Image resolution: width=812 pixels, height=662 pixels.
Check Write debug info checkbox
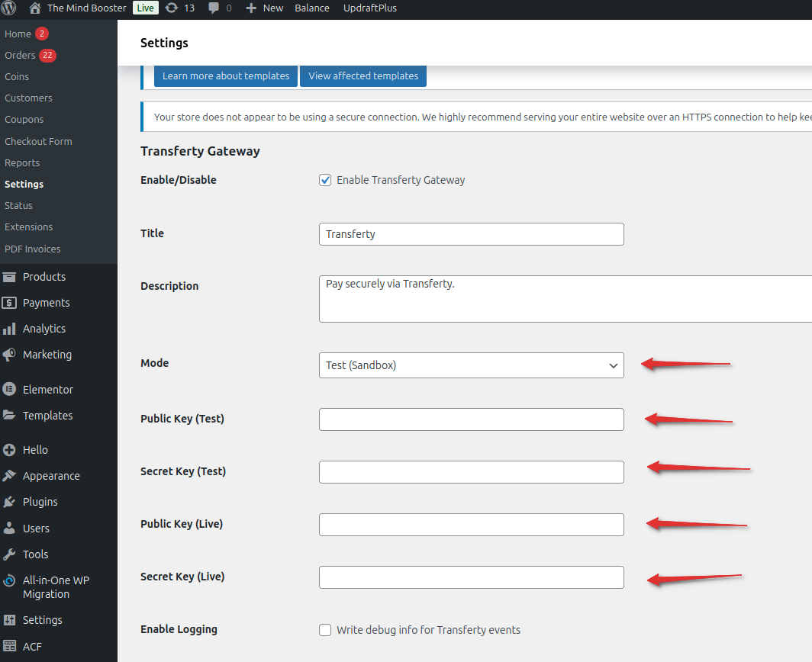(325, 630)
